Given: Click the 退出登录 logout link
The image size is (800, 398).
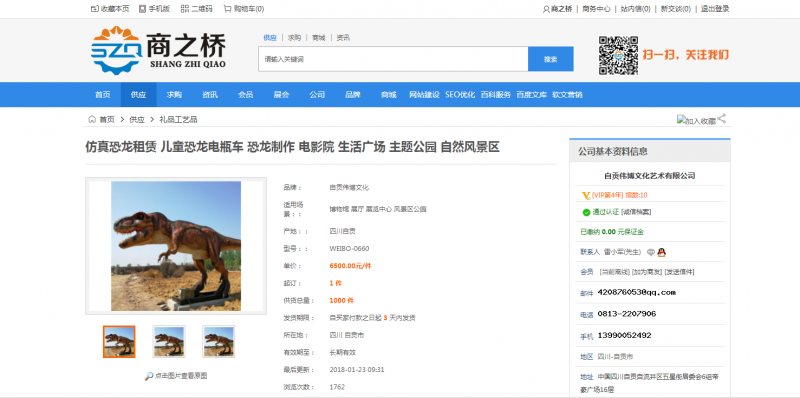Looking at the screenshot, I should (715, 9).
